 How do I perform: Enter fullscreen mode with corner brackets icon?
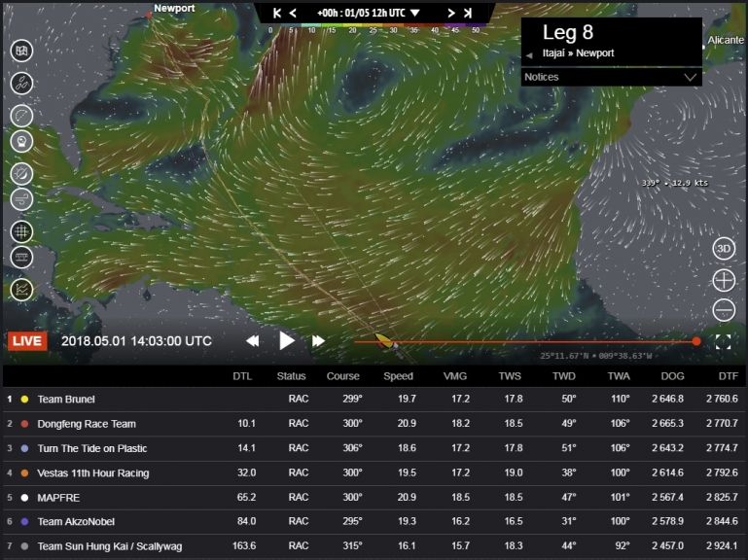[723, 341]
